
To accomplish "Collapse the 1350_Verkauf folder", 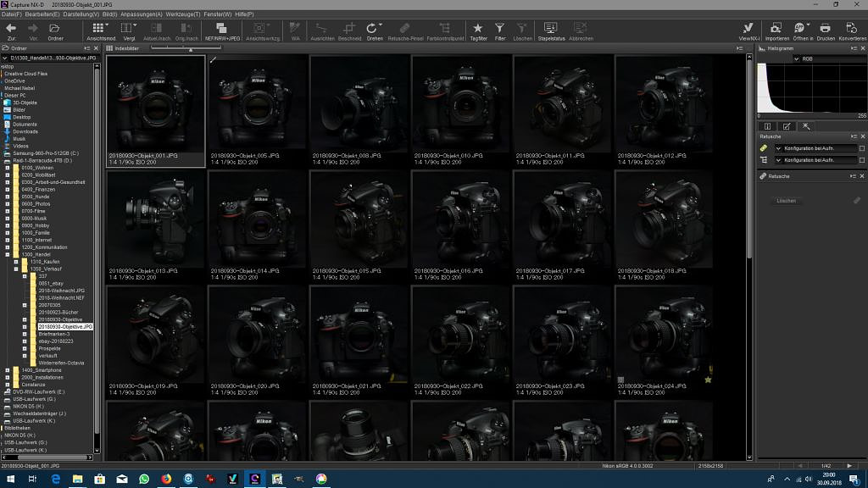I will 16,269.
